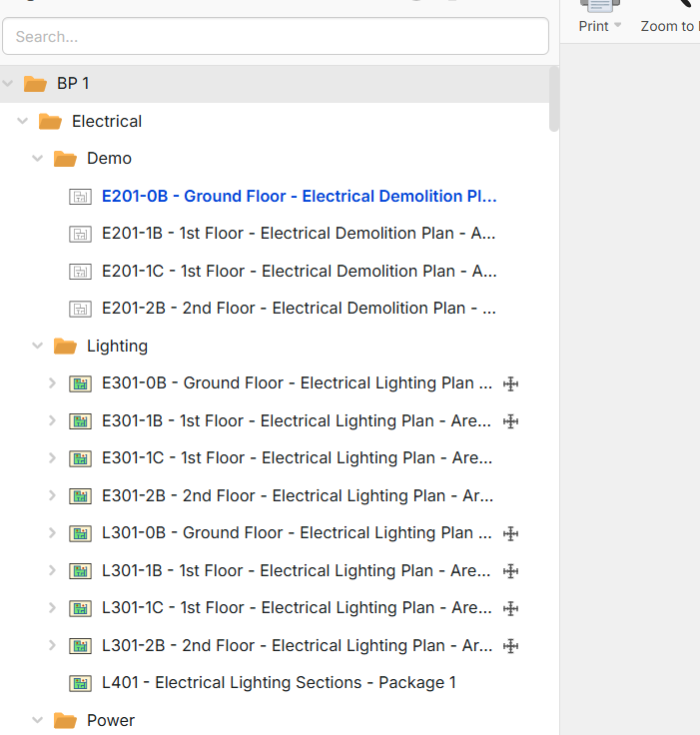Screen dimensions: 700x735
Task: Collapse the BP 1 root folder
Action: point(8,84)
